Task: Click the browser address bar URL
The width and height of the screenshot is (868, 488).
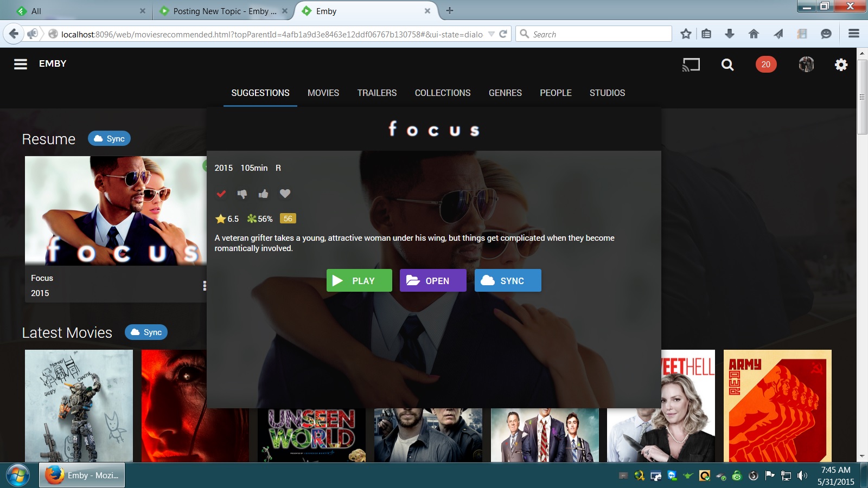Action: [272, 34]
